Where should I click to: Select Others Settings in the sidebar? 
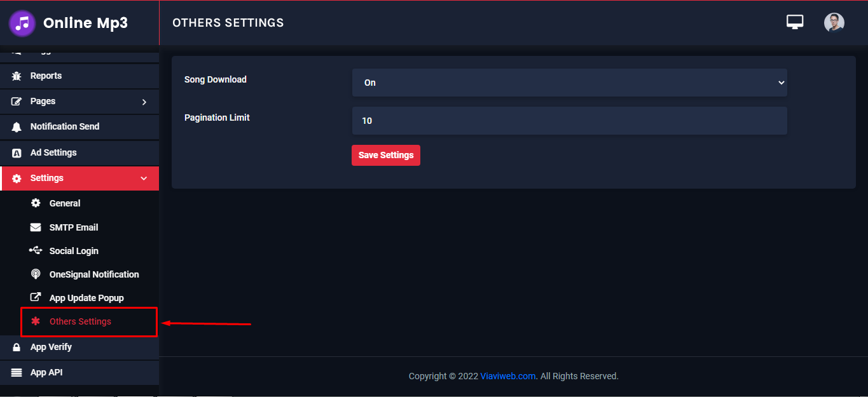80,321
